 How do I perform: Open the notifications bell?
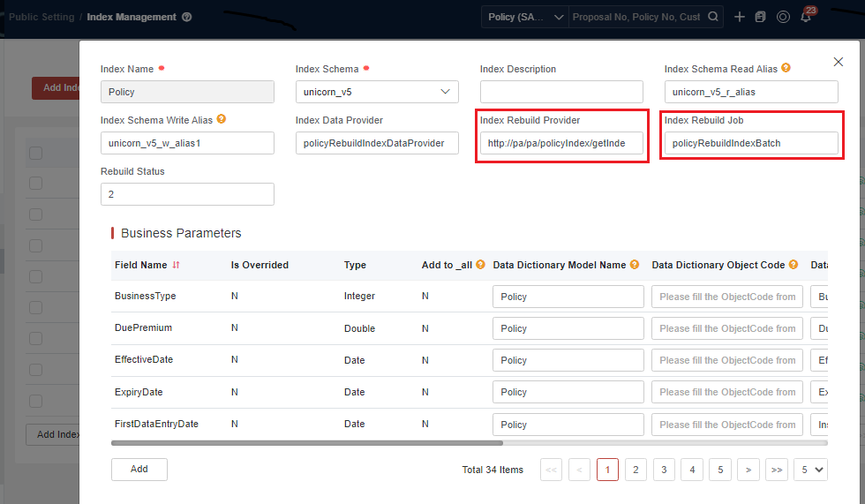coord(805,17)
